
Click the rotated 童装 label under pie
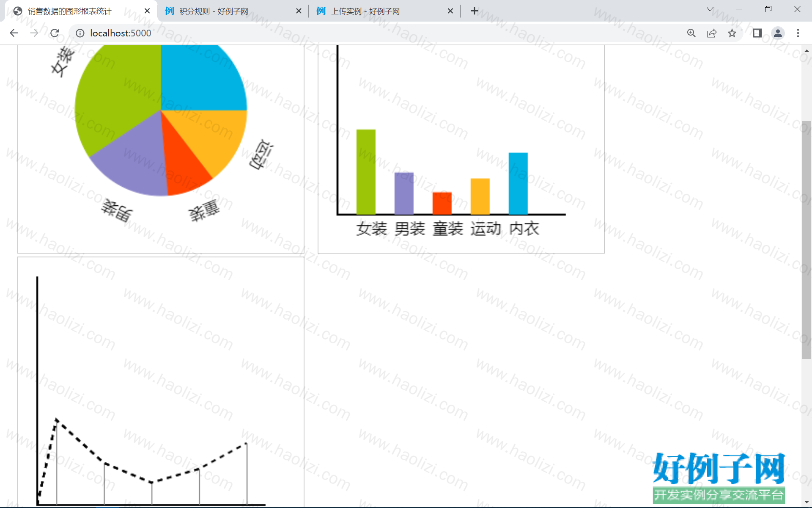pos(204,210)
